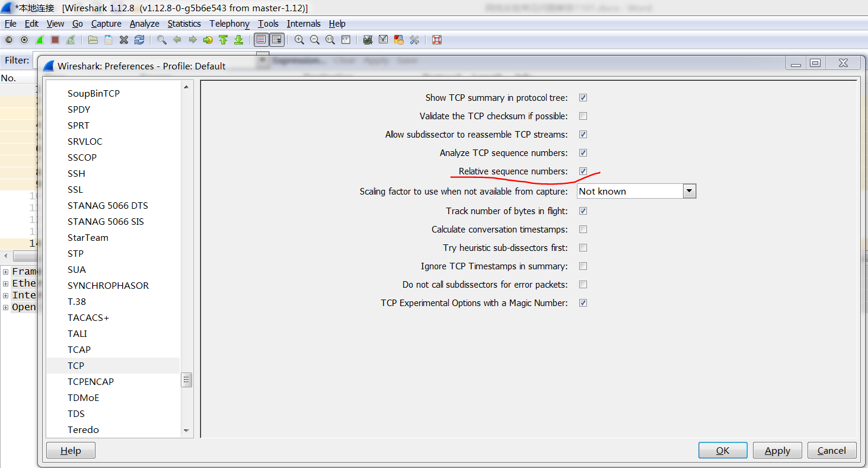Click the green shark fin start capture icon
Screen dimensions: 868x468
40,40
